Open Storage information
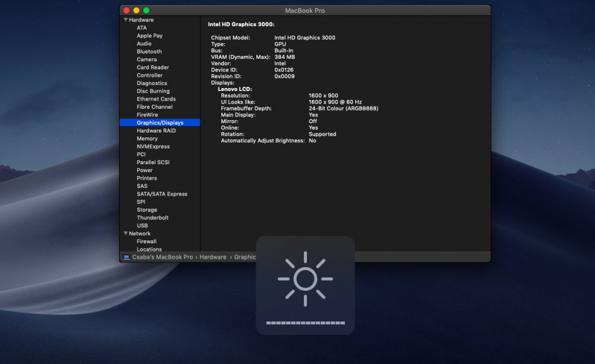This screenshot has height=364, width=595. pyautogui.click(x=147, y=210)
